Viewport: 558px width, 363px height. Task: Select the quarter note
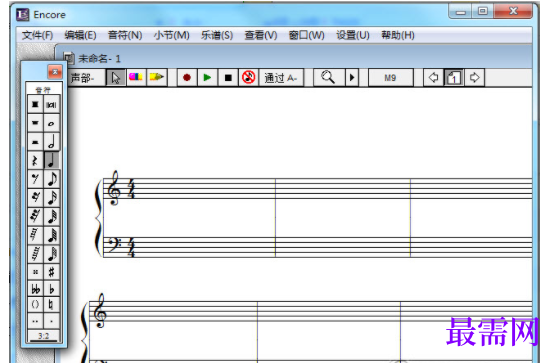point(52,161)
